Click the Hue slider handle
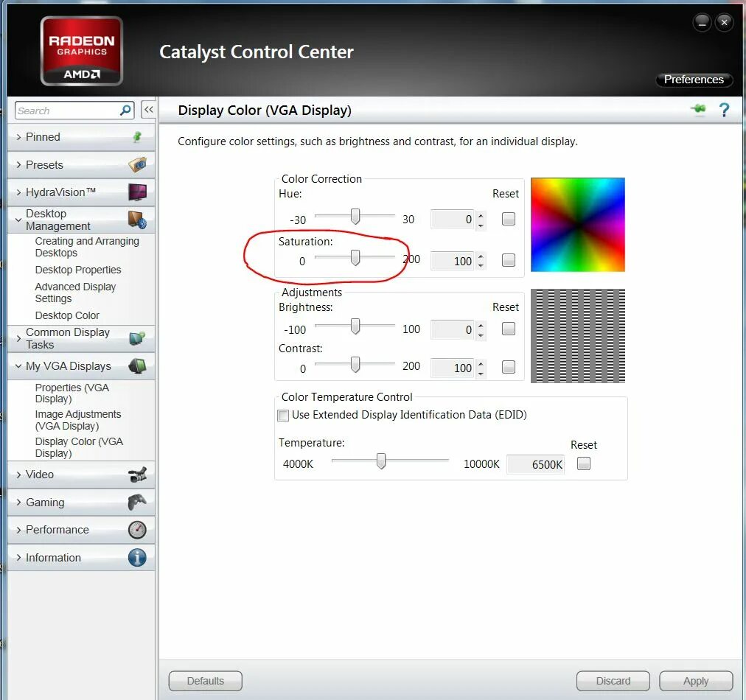746x700 pixels. (355, 217)
